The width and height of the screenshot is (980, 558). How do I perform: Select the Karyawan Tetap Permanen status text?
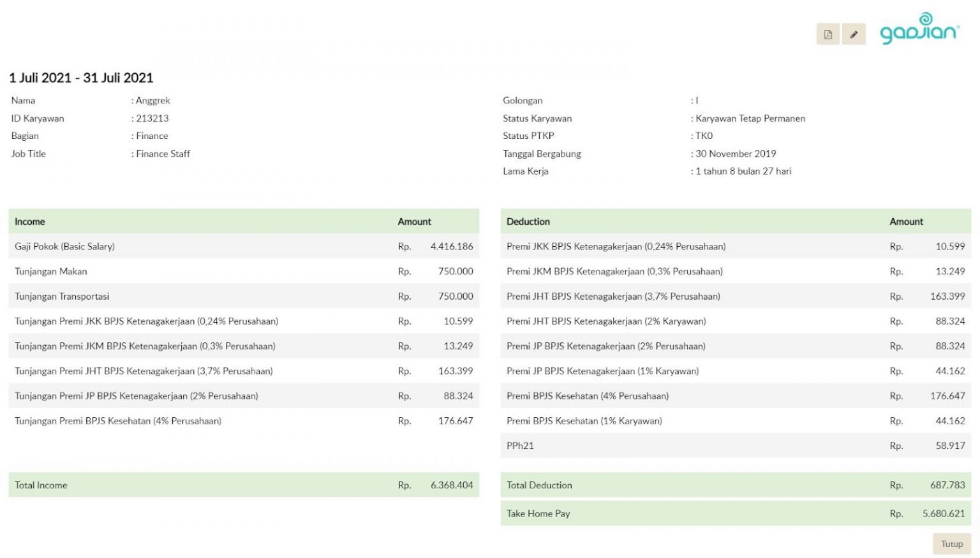tap(750, 118)
